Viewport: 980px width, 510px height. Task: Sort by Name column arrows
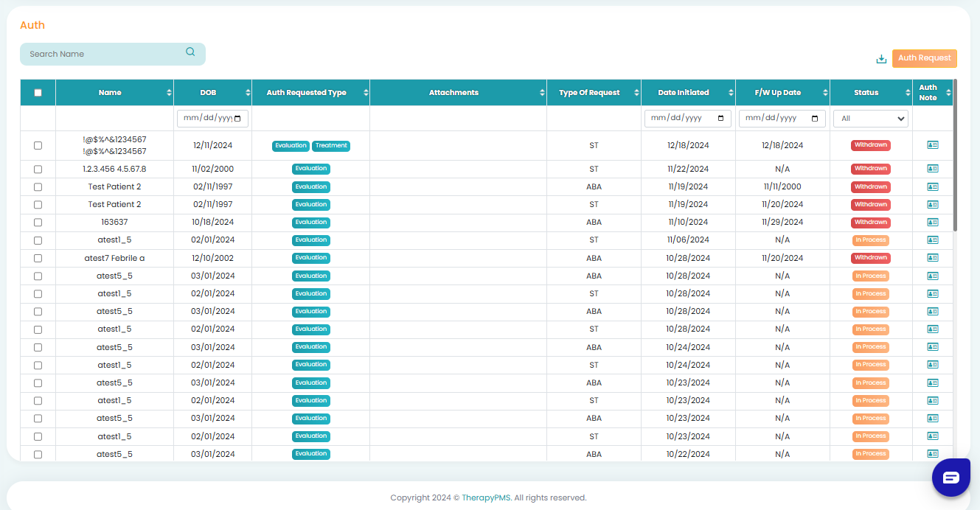pos(169,93)
